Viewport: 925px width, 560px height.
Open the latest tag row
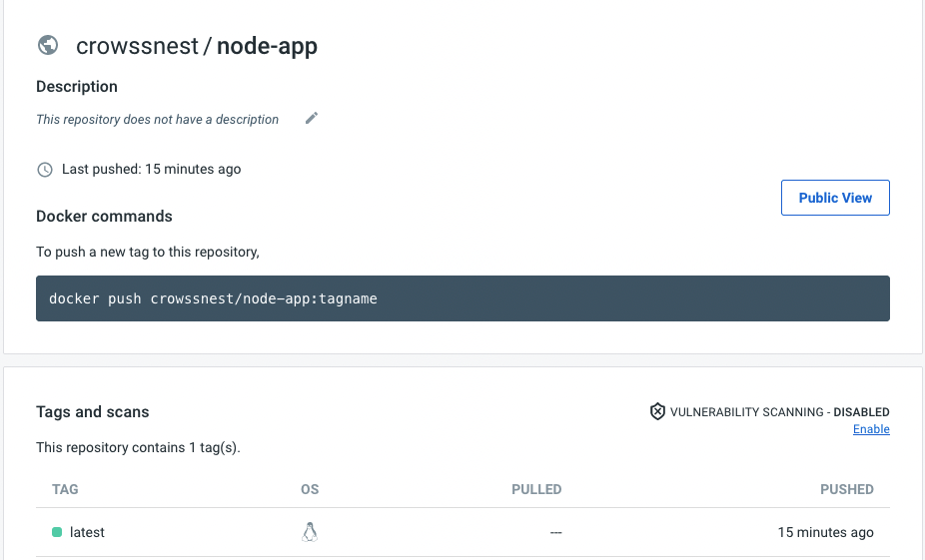pos(462,532)
